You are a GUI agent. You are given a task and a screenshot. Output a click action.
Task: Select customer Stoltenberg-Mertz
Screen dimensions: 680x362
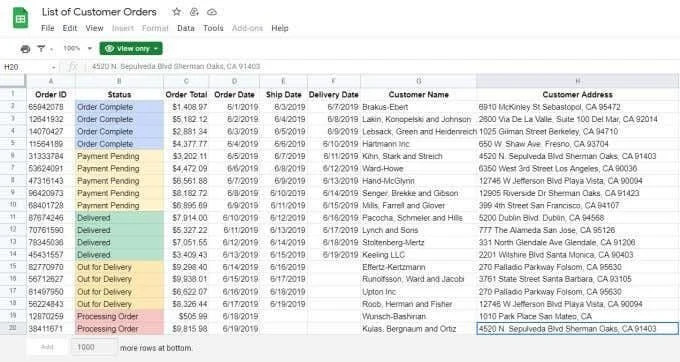click(x=418, y=242)
